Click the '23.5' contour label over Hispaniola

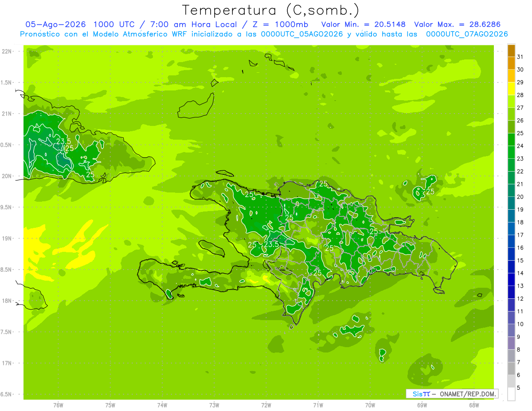click(x=271, y=244)
